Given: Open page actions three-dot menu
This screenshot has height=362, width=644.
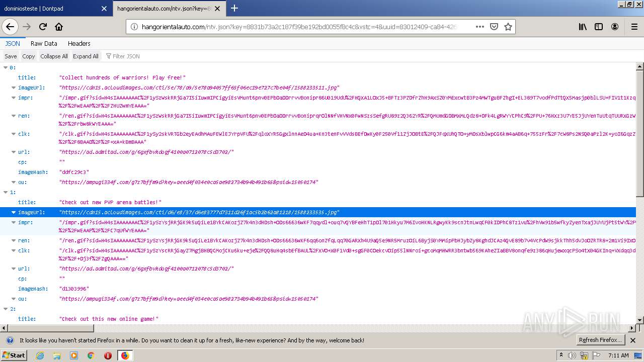Looking at the screenshot, I should [480, 27].
